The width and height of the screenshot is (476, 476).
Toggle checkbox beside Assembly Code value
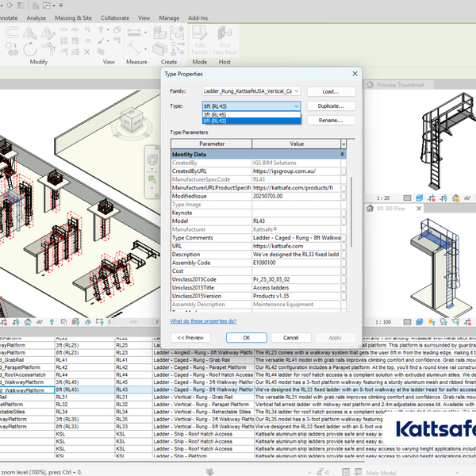(x=344, y=263)
